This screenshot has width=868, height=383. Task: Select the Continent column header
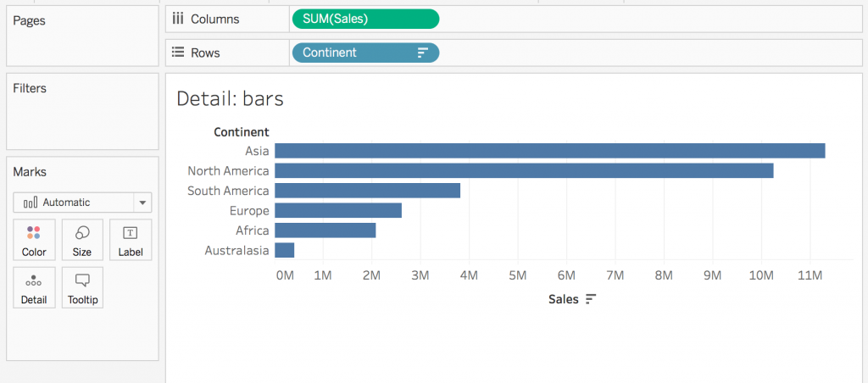[x=241, y=131]
